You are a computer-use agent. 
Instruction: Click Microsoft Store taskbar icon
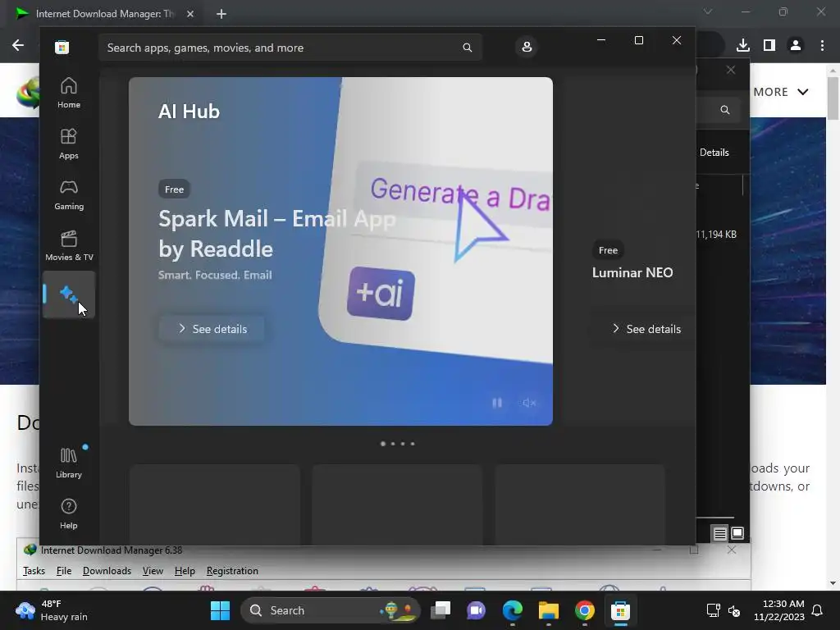coord(620,610)
